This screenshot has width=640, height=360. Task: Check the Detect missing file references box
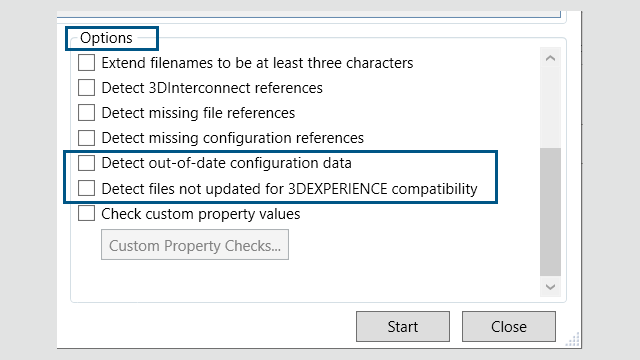pyautogui.click(x=86, y=113)
